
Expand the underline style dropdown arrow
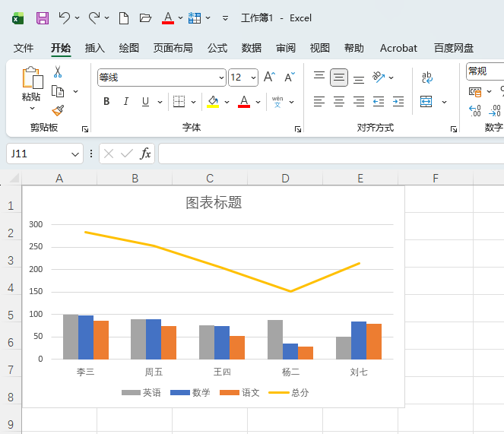click(x=160, y=103)
